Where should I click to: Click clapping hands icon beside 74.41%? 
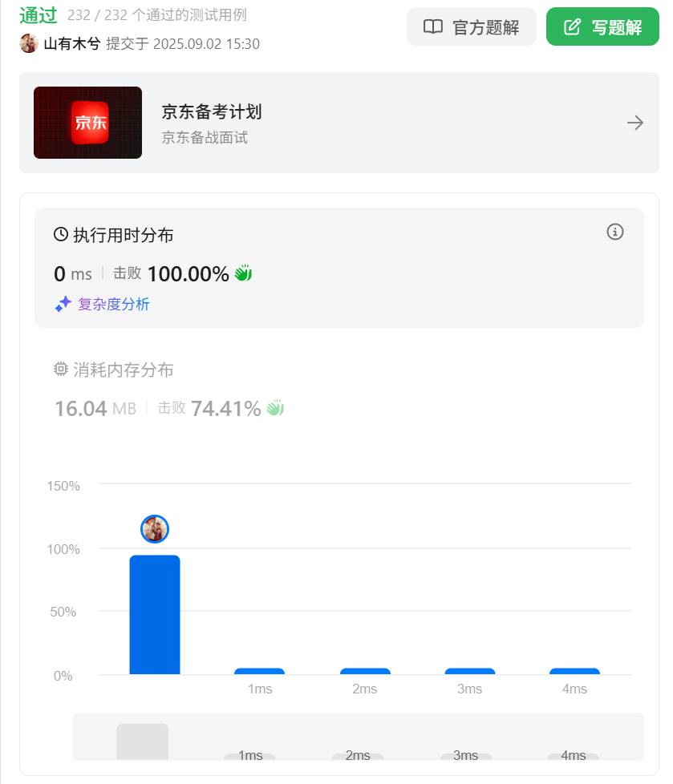pyautogui.click(x=275, y=408)
